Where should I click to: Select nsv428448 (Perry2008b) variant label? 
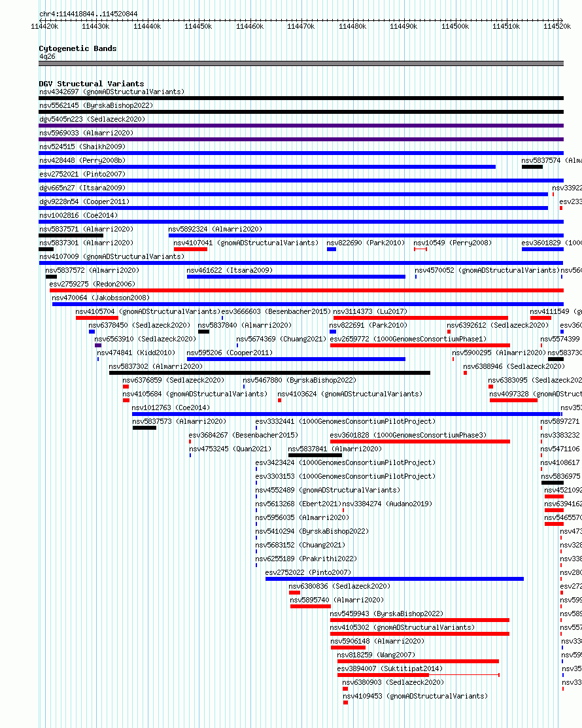(82, 161)
